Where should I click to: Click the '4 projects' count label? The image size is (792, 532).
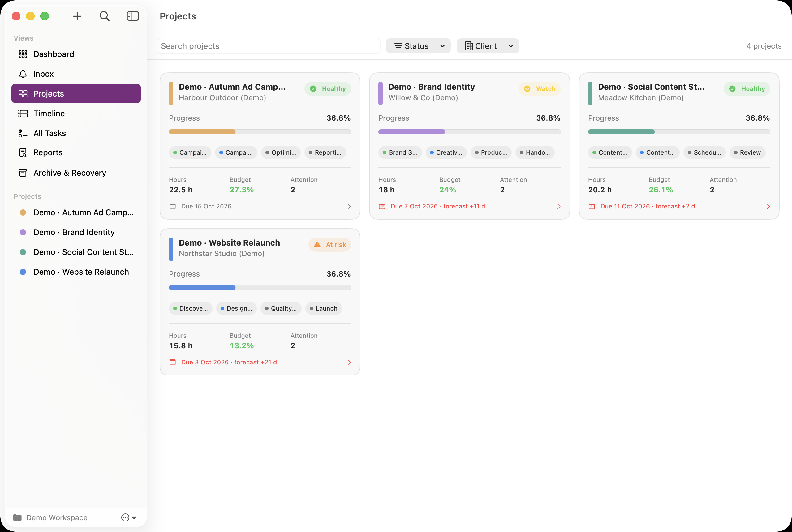764,46
